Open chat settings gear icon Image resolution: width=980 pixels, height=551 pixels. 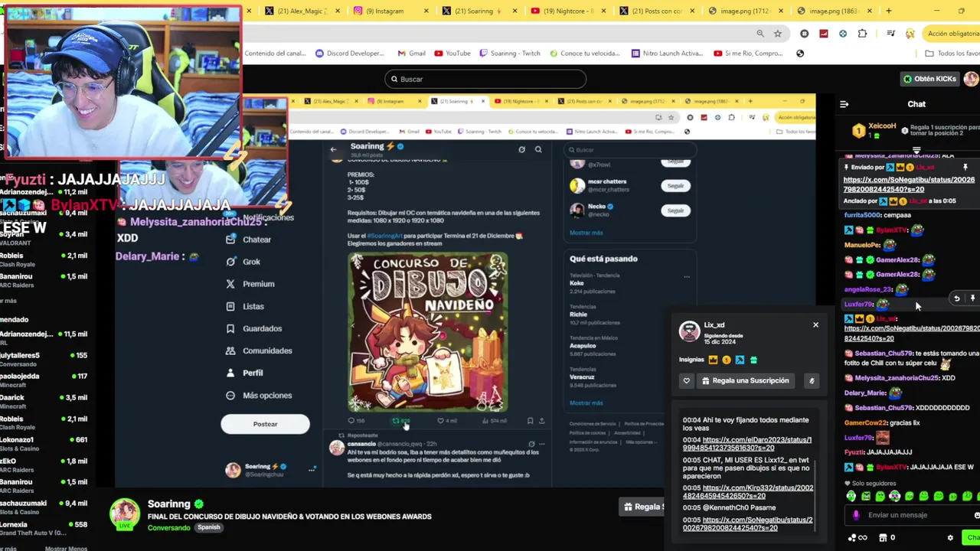[x=951, y=538]
